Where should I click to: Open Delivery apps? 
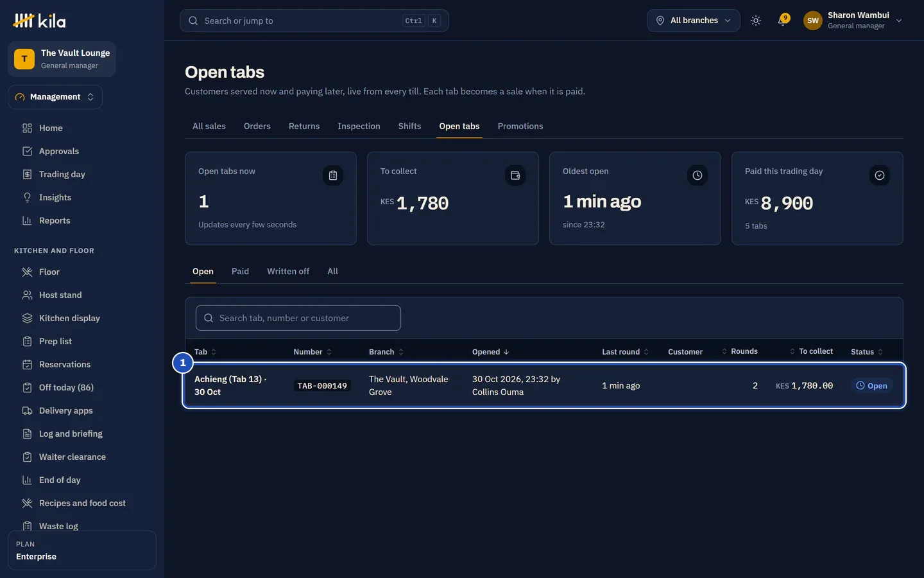pos(65,410)
